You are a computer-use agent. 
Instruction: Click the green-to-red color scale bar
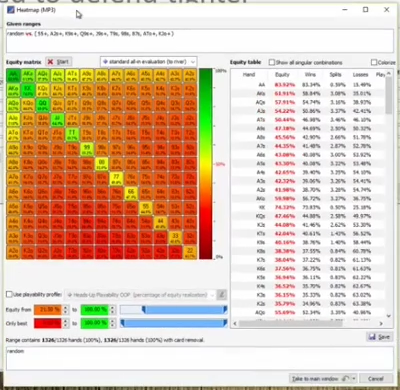click(x=206, y=164)
